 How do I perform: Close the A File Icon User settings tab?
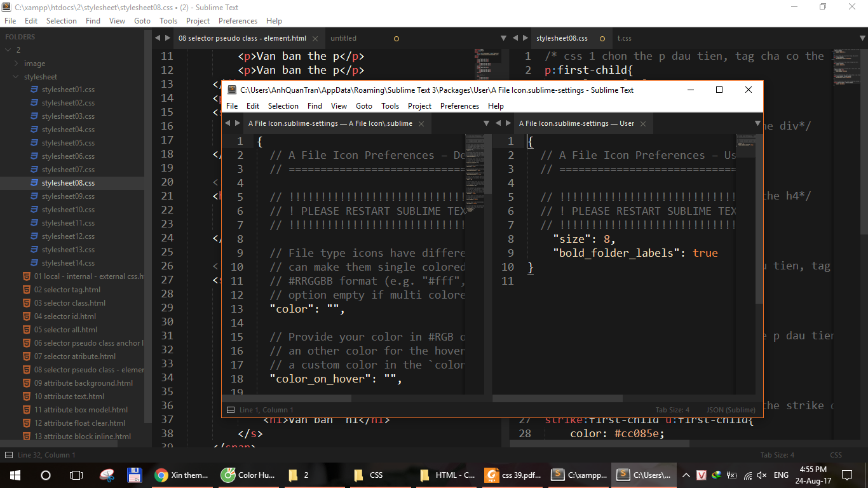point(642,123)
